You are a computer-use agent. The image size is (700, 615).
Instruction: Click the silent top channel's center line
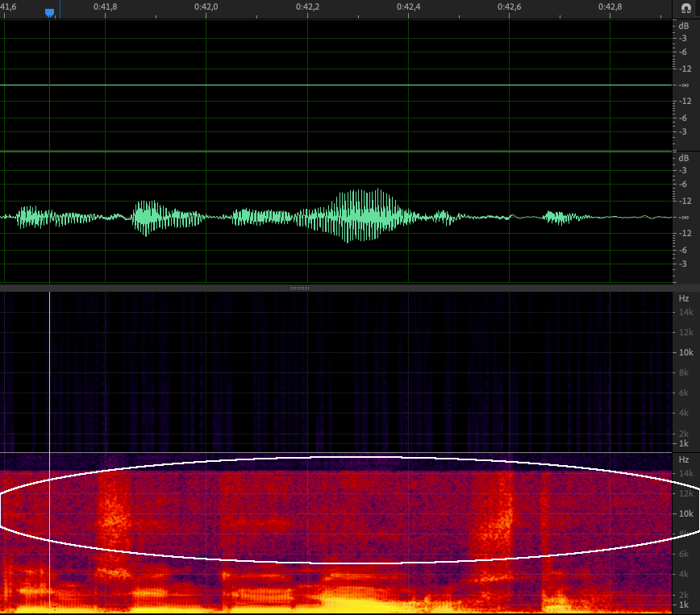(x=323, y=85)
